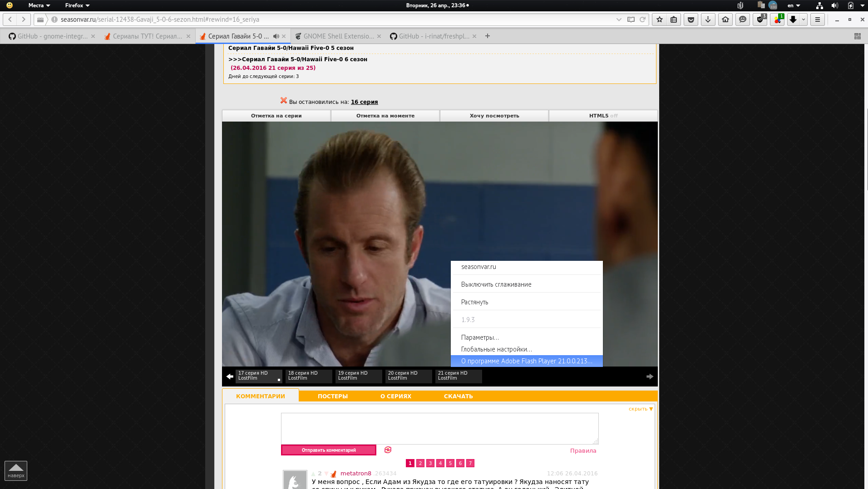
Task: Click the black download arrow extension
Action: [793, 20]
